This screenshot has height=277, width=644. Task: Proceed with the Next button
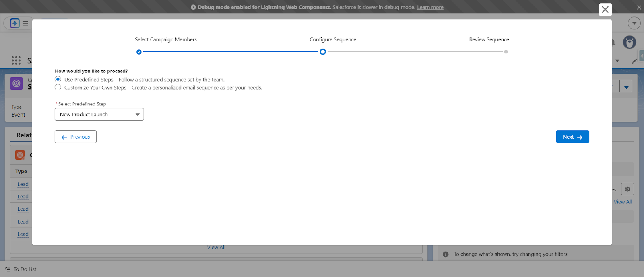click(572, 137)
